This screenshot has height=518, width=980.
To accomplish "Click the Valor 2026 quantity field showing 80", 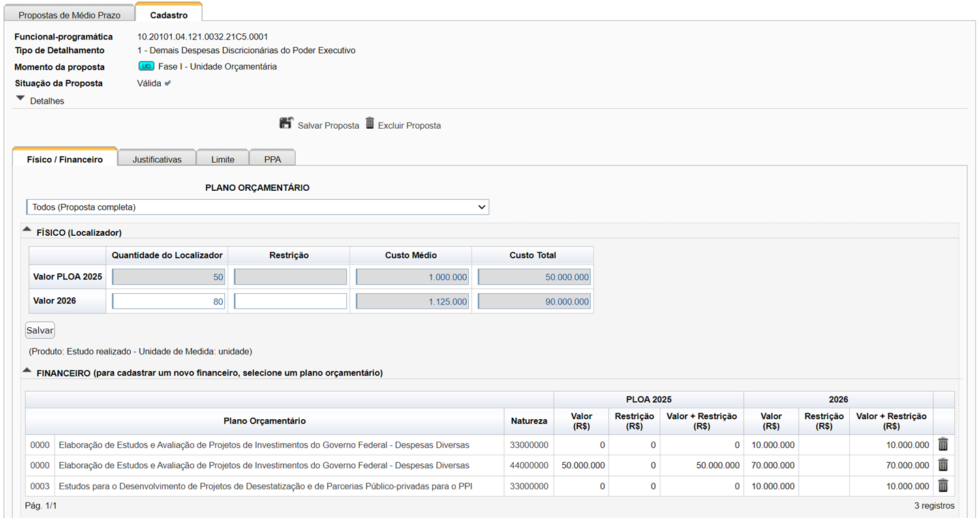I will tap(168, 301).
